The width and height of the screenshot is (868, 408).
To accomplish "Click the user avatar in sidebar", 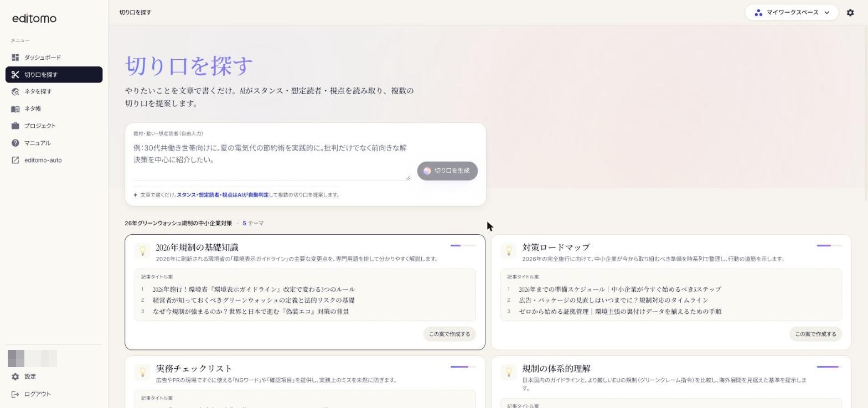I will (x=16, y=358).
